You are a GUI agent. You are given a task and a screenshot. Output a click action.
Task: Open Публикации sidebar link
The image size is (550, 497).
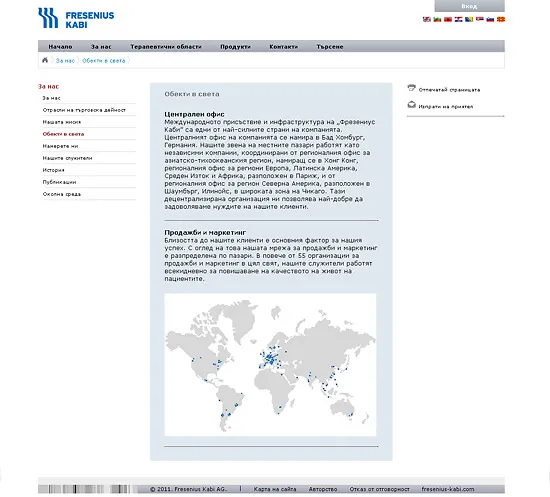59,182
